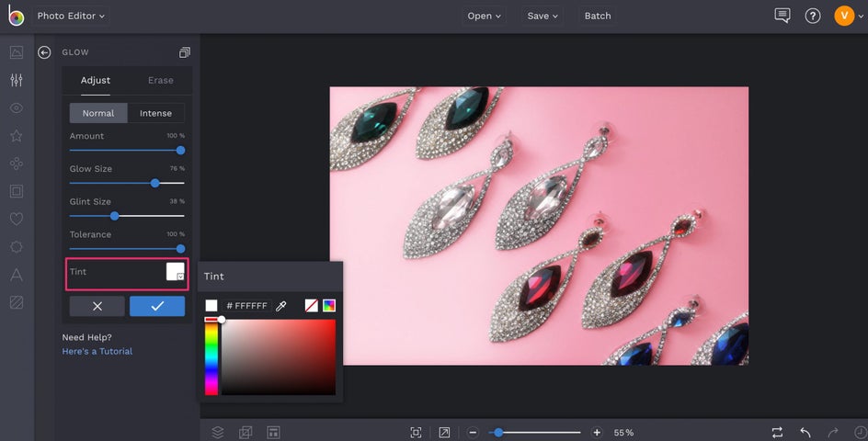Fit image to screen icon
868x441 pixels.
click(416, 432)
